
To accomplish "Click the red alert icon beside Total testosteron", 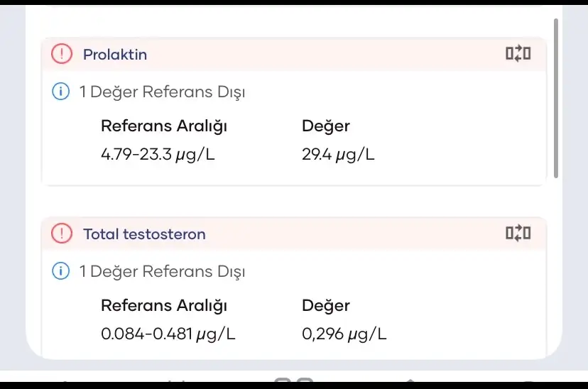I will point(62,234).
